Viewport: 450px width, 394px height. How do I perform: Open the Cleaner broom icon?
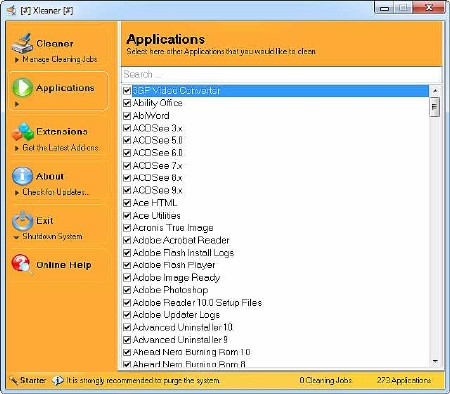22,43
